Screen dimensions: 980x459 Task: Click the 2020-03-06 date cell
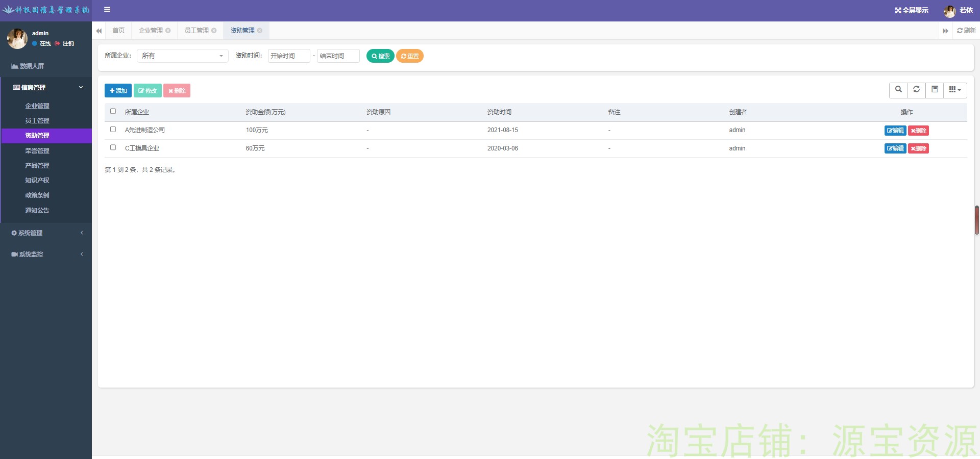[x=503, y=148]
